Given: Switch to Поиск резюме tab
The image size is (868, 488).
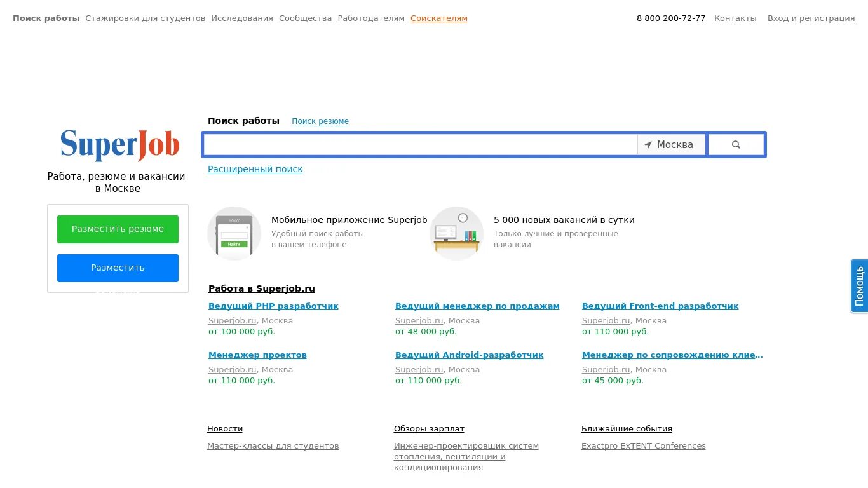Looking at the screenshot, I should 320,121.
